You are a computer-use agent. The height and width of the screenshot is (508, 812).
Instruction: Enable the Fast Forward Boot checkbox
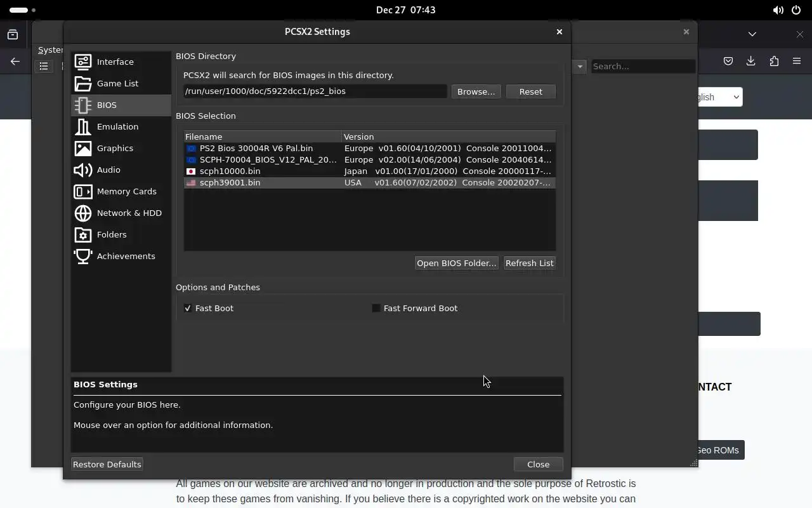pos(376,308)
